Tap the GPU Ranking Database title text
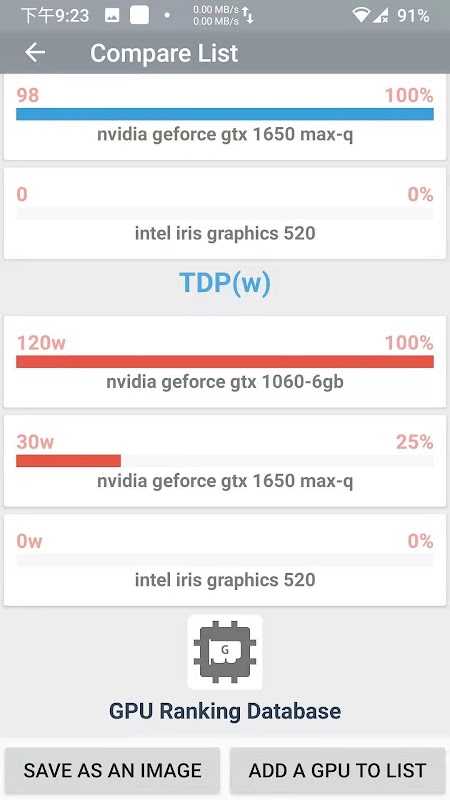The height and width of the screenshot is (800, 450). click(x=225, y=711)
